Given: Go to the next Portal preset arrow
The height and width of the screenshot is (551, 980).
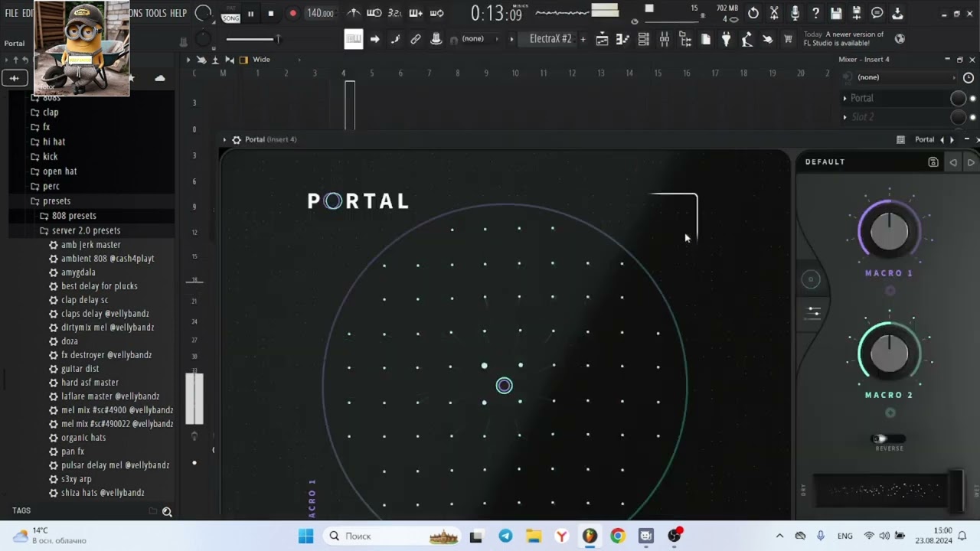Looking at the screenshot, I should pyautogui.click(x=971, y=162).
